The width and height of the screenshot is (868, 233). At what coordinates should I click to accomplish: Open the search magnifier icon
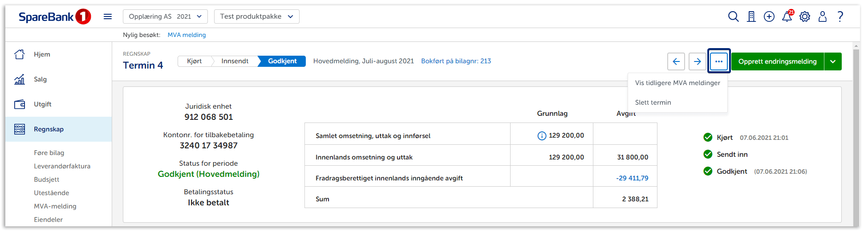click(x=733, y=17)
